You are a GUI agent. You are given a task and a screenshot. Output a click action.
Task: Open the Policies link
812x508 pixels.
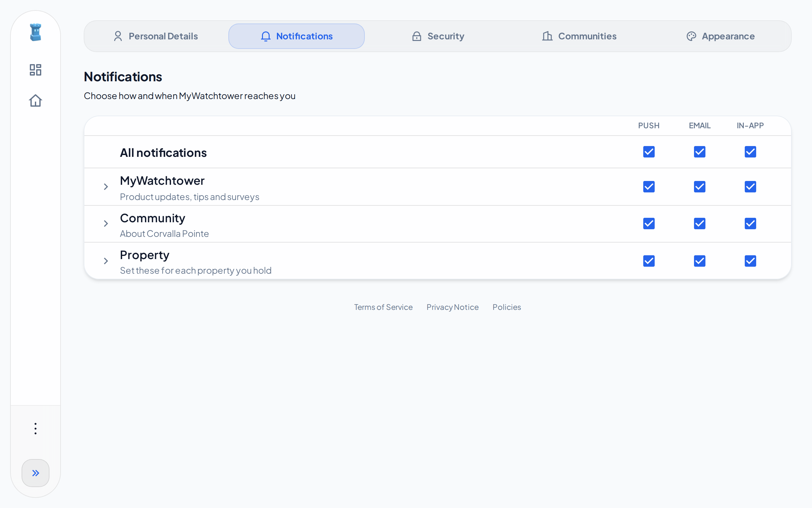coord(507,307)
